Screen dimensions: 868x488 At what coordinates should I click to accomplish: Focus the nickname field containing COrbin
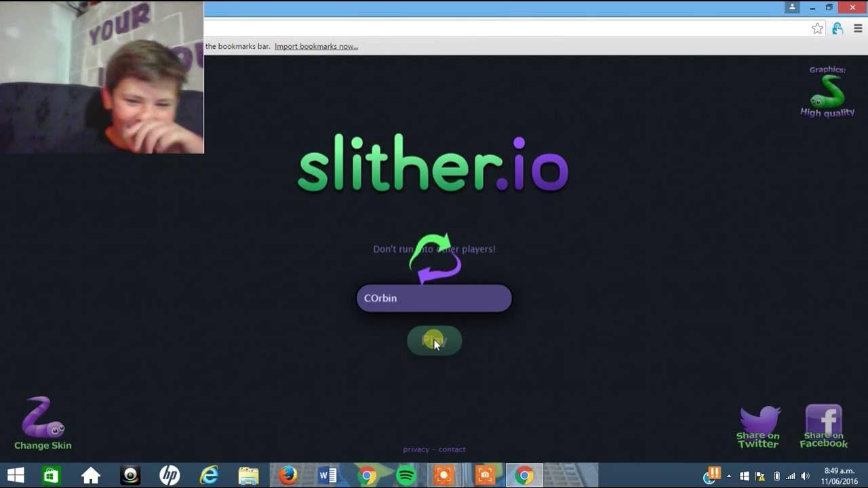[x=434, y=298]
